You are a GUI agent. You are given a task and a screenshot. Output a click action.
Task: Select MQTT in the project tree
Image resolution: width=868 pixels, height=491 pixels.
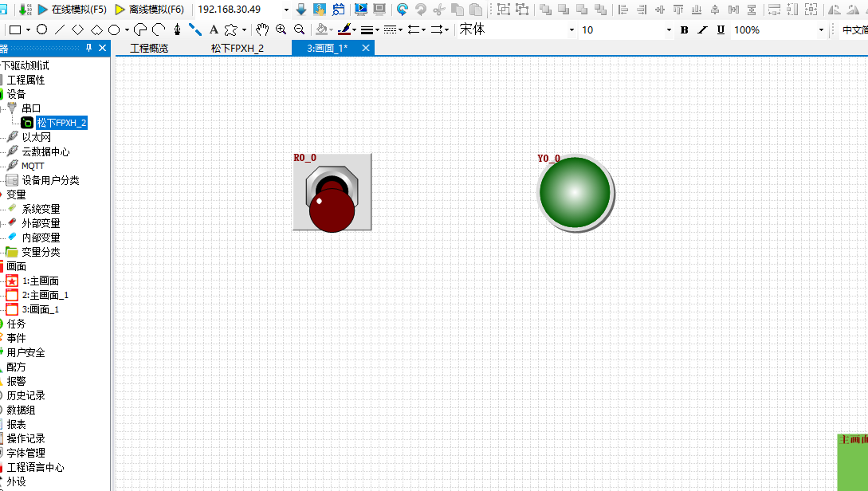33,166
